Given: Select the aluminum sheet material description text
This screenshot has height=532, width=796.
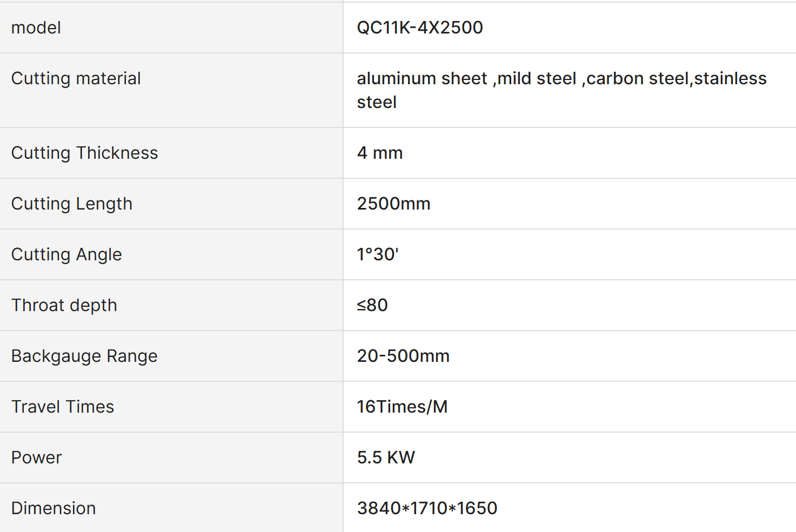Looking at the screenshot, I should [x=561, y=90].
